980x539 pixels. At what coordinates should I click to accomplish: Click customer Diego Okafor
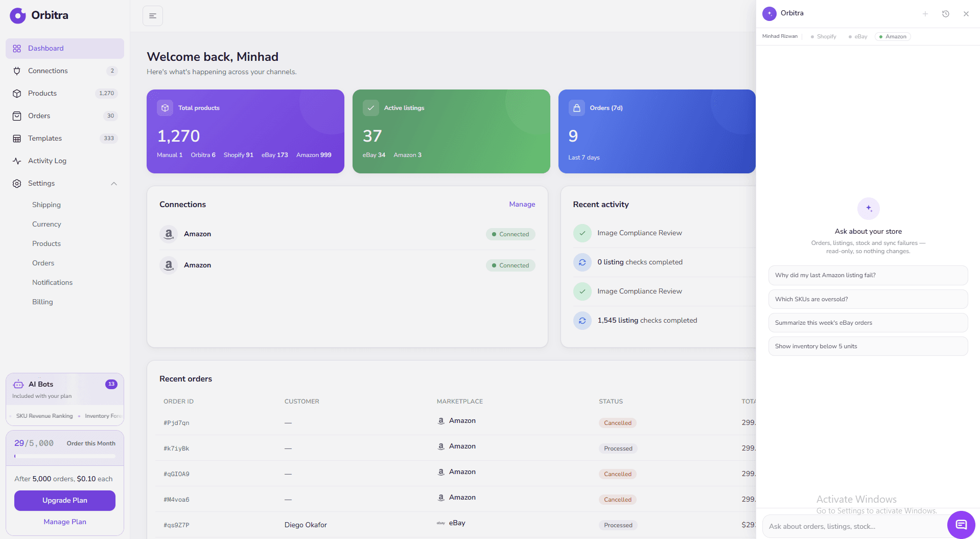(306, 525)
